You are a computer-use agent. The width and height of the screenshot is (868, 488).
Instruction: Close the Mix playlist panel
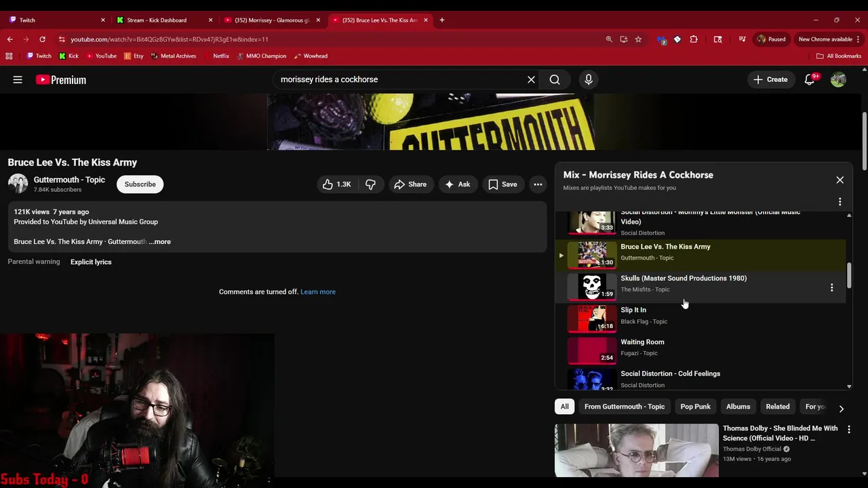840,180
